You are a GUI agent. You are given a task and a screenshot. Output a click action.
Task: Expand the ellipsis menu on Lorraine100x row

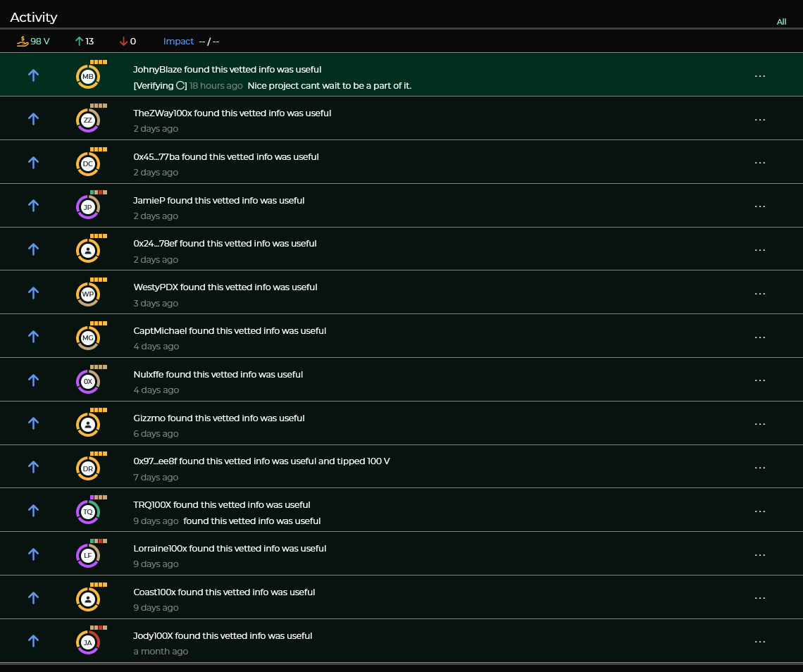pos(760,555)
